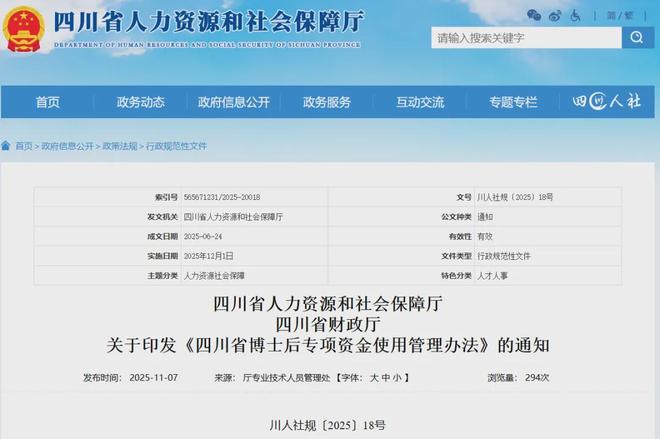Click the site title 四川省人力资源和社会保障厅 in header
The image size is (660, 439).
click(x=209, y=21)
